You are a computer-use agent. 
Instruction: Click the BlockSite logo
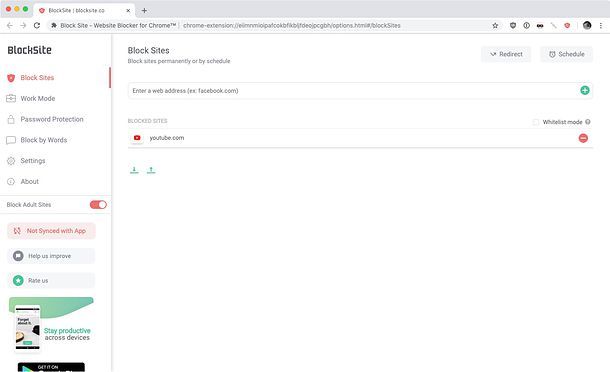(x=30, y=50)
